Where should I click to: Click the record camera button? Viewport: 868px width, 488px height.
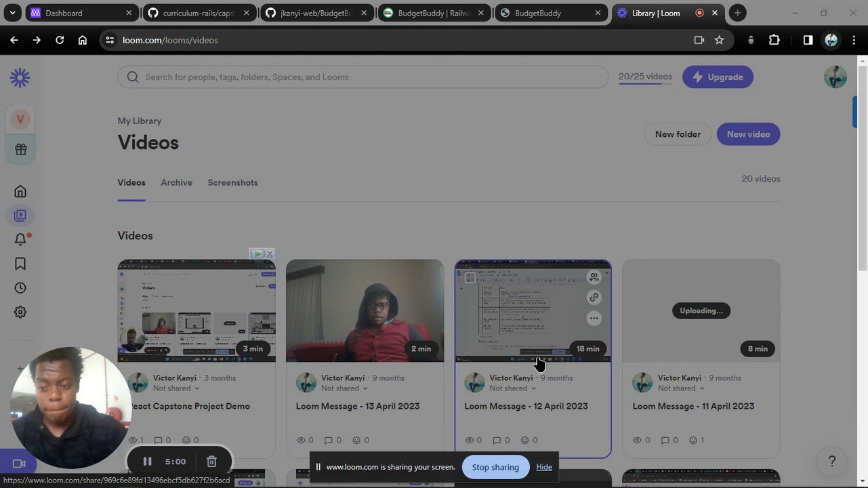(19, 464)
